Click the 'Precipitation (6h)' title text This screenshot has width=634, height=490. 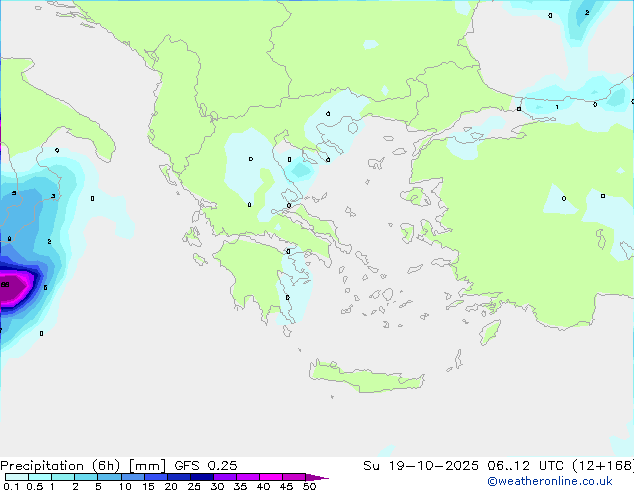tap(60, 466)
